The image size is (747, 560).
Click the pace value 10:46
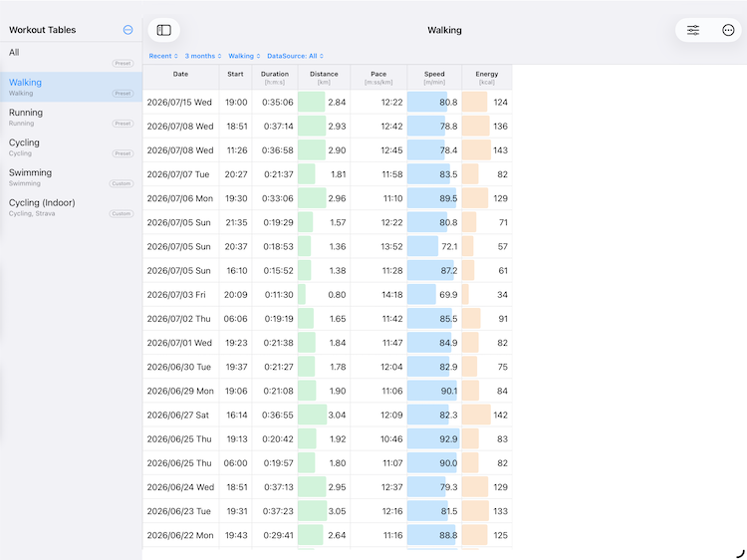tap(391, 439)
